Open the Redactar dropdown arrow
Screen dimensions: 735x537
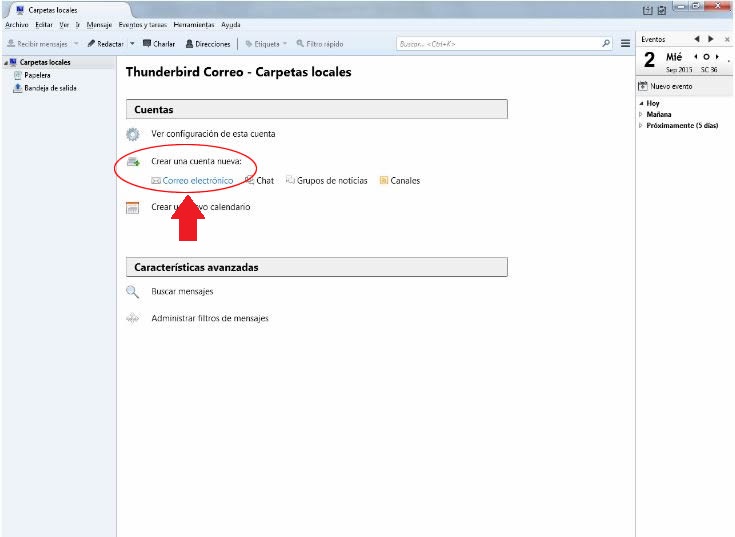tap(132, 44)
